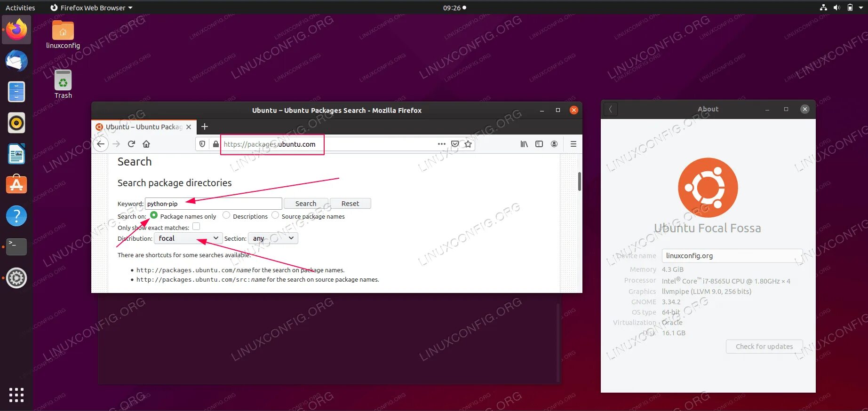This screenshot has width=868, height=411.
Task: Go to Firefox home page
Action: click(146, 144)
